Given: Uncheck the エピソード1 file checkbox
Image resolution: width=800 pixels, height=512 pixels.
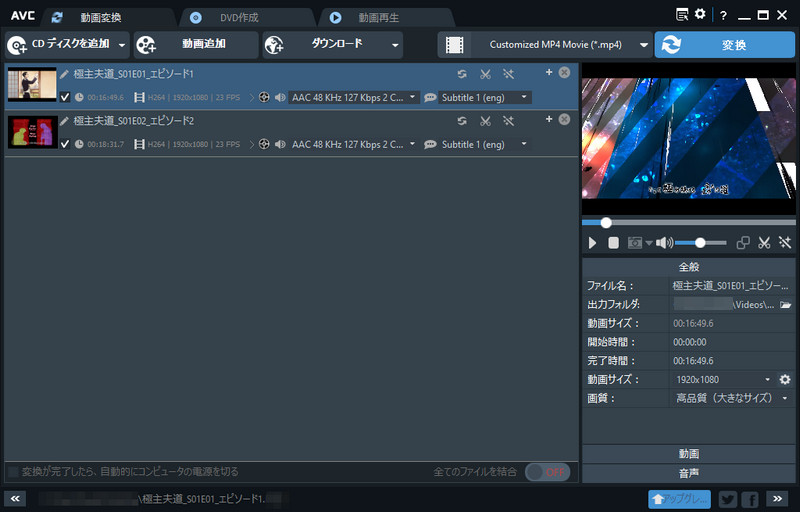Looking at the screenshot, I should point(65,97).
